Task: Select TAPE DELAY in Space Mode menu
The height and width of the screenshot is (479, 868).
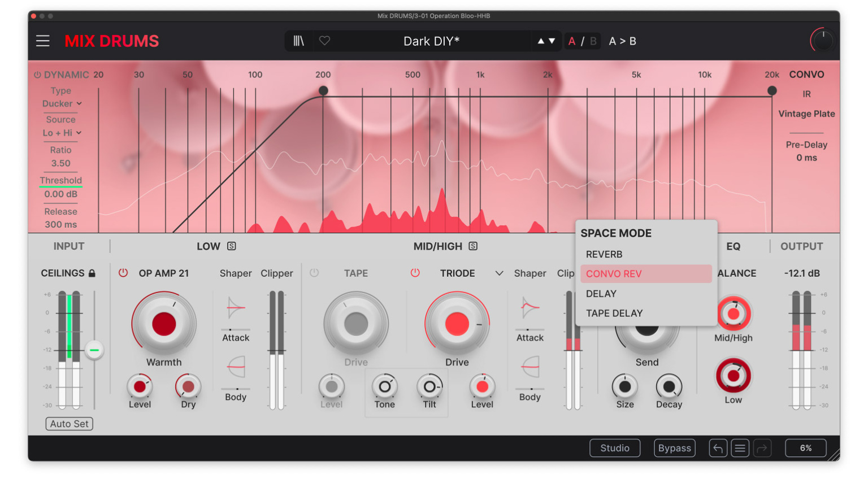Action: (x=614, y=313)
